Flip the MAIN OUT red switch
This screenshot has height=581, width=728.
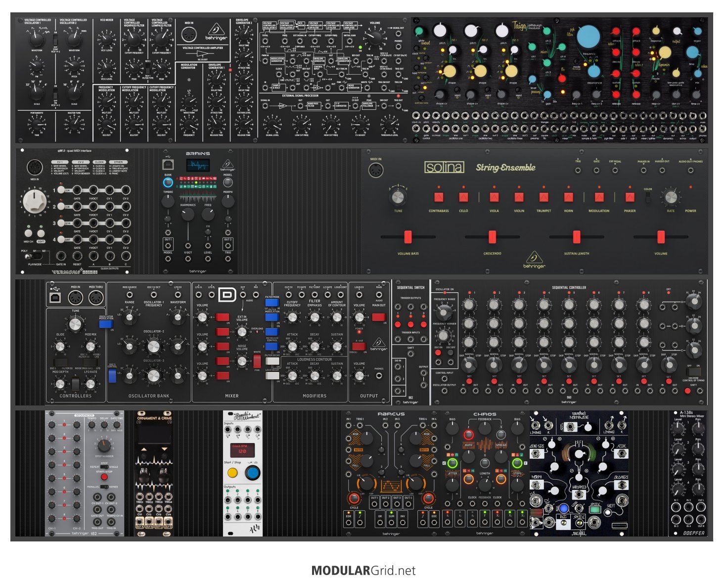[x=379, y=317]
